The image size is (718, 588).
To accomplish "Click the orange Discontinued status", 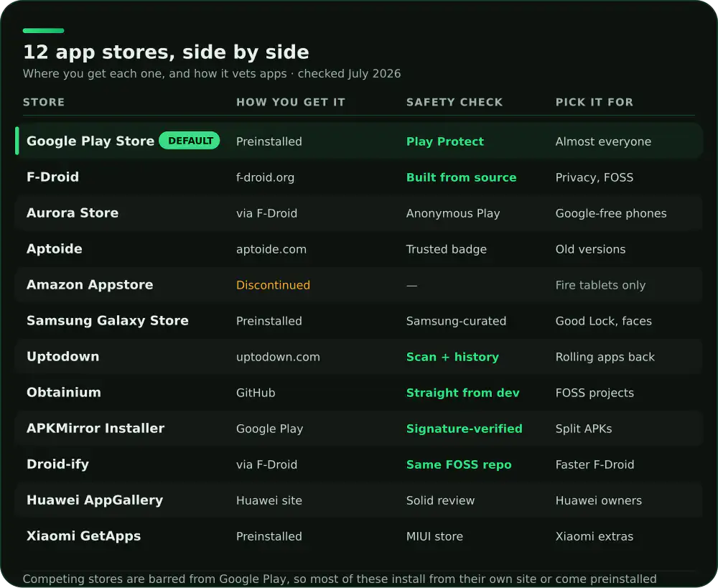I will pyautogui.click(x=273, y=285).
